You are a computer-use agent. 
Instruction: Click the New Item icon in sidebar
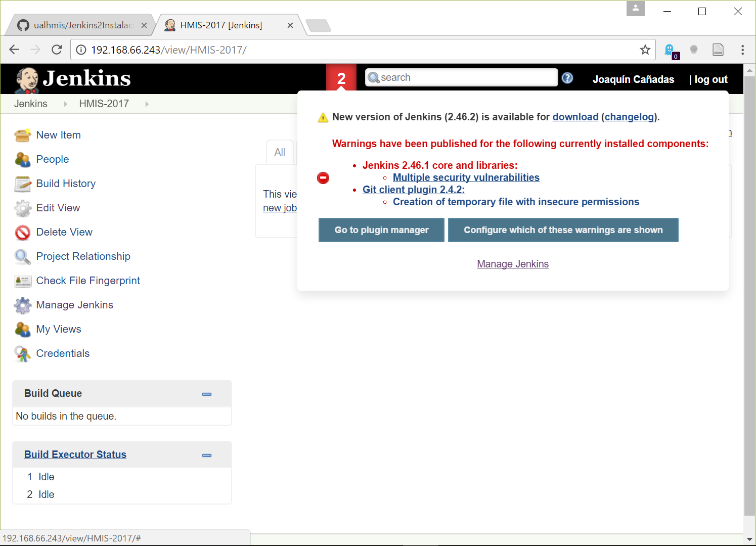(x=23, y=135)
